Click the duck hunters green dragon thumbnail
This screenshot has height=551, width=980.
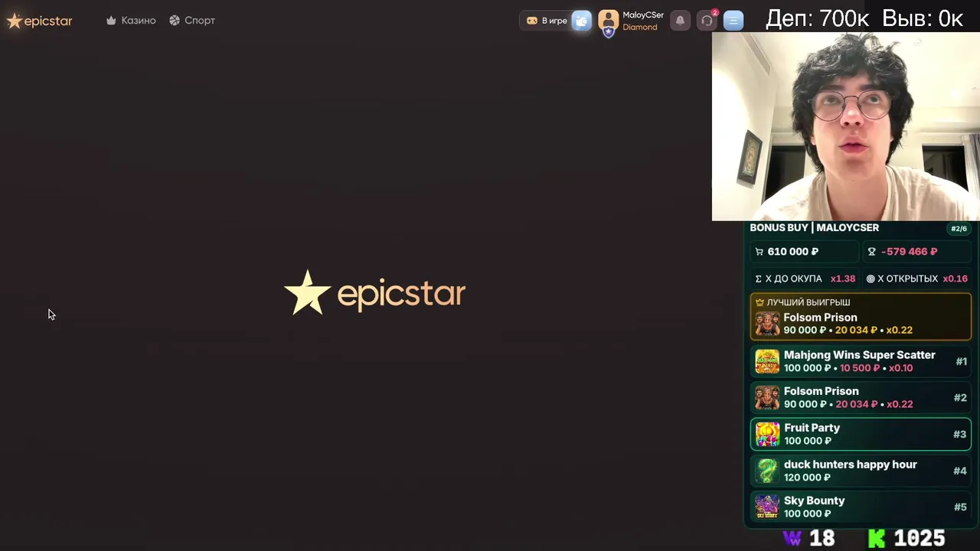point(767,471)
